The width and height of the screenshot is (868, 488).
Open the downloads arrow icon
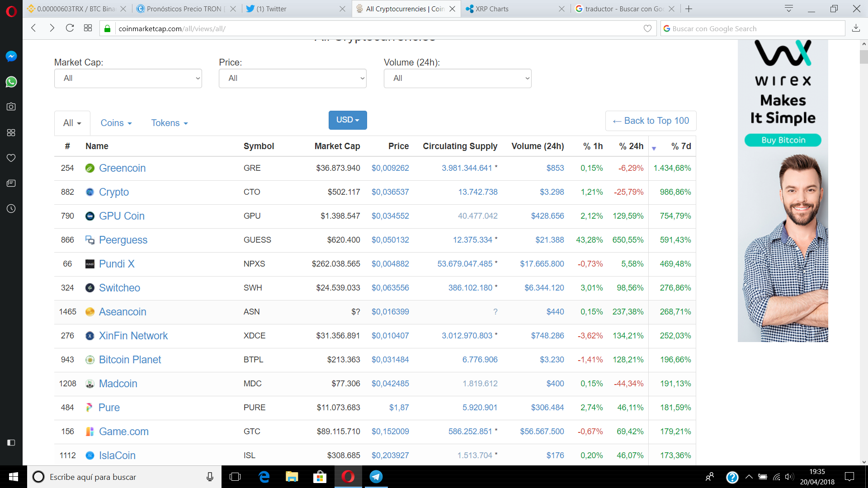pos(856,28)
